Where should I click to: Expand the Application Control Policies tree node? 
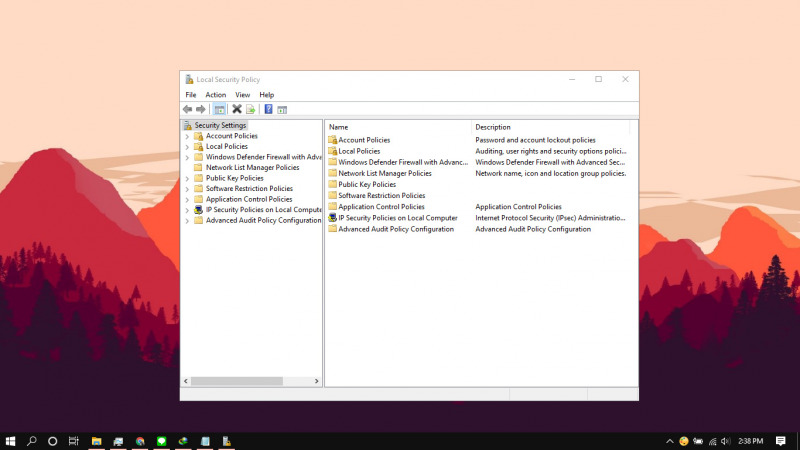(x=187, y=199)
